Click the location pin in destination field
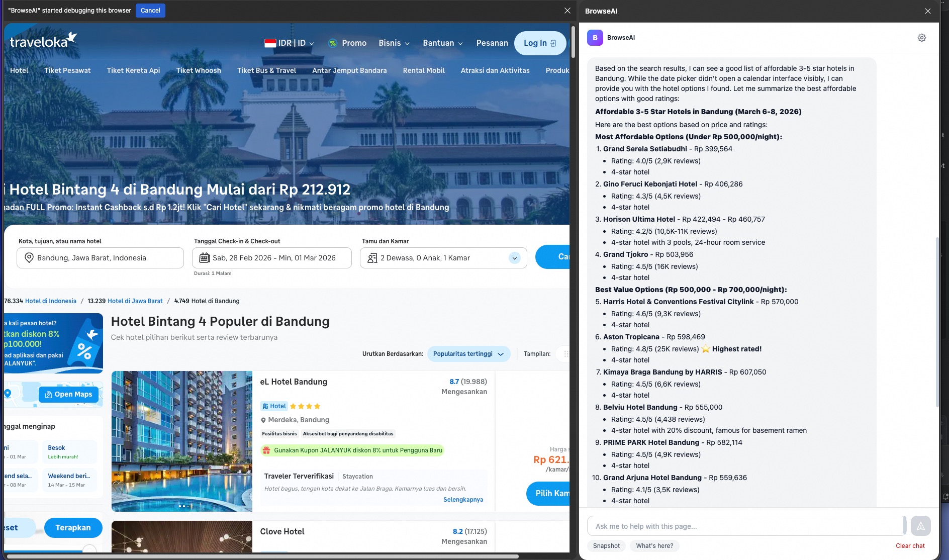The height and width of the screenshot is (560, 949). [29, 258]
